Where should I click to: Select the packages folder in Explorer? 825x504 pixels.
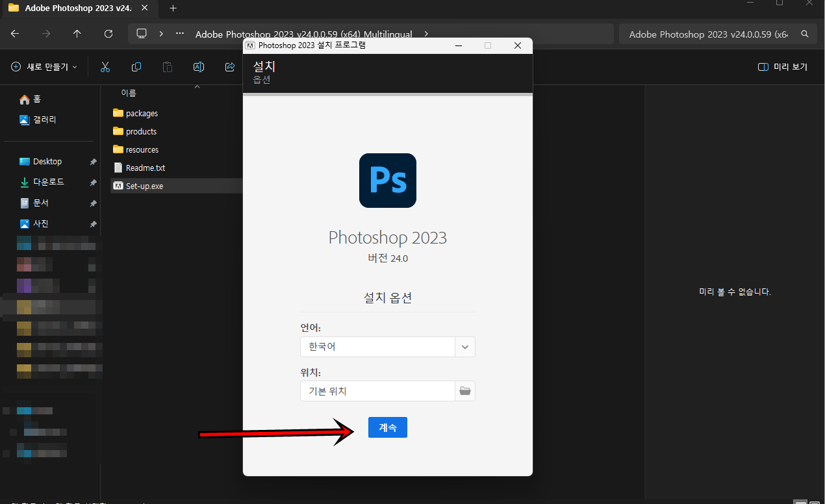pos(135,113)
